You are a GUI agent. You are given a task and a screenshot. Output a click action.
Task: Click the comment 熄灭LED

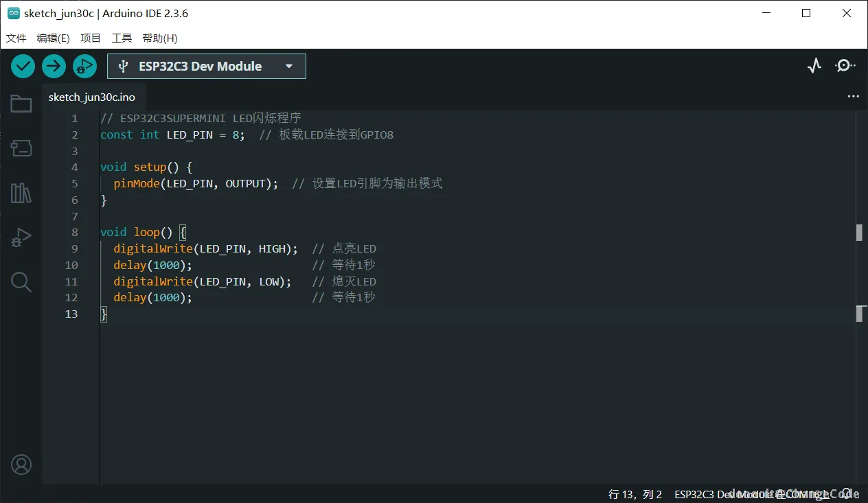coord(344,281)
